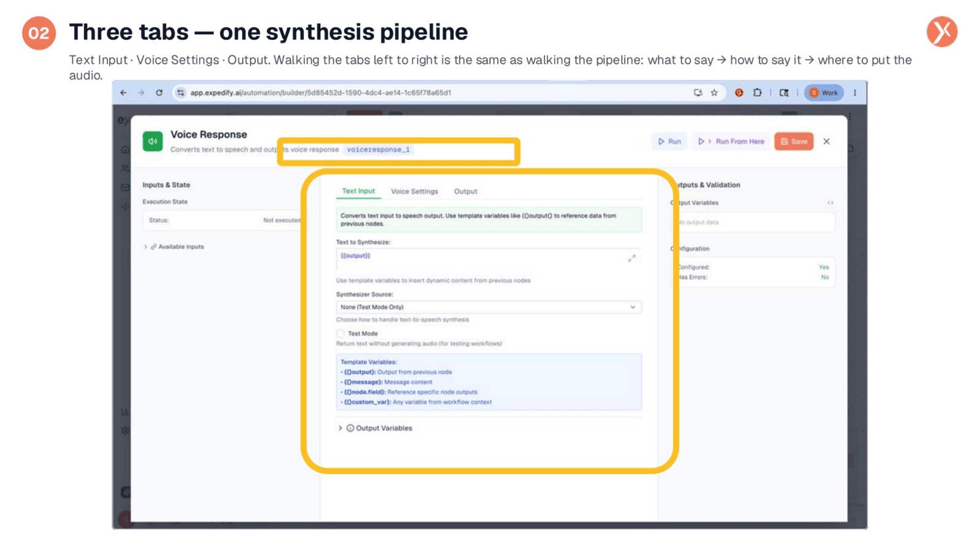
Task: Click the address bar URL app.expedify.ai
Action: 320,92
